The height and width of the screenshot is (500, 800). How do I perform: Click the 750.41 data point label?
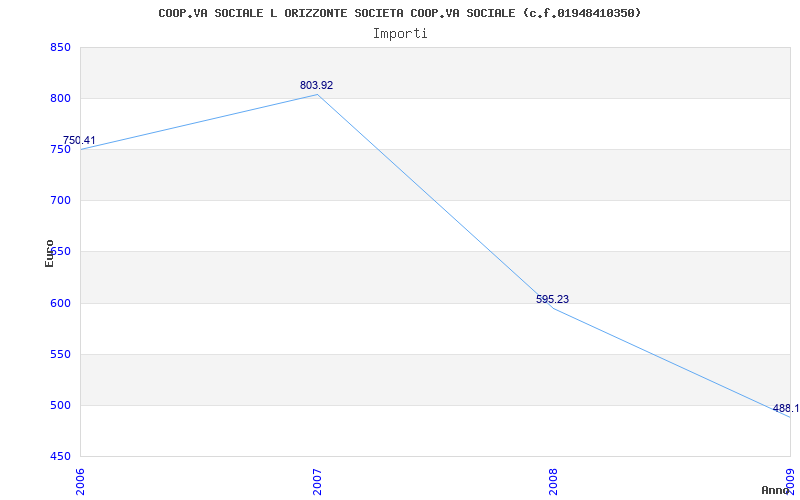(x=79, y=140)
